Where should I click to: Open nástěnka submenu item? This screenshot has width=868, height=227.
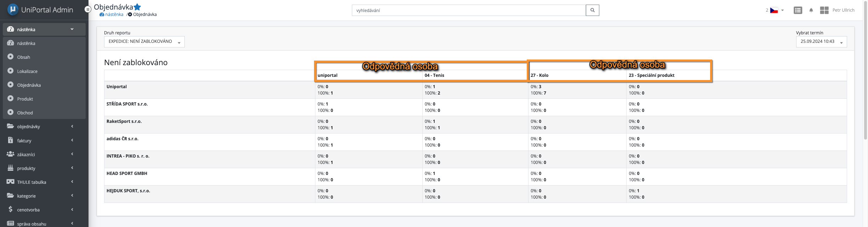(44, 43)
